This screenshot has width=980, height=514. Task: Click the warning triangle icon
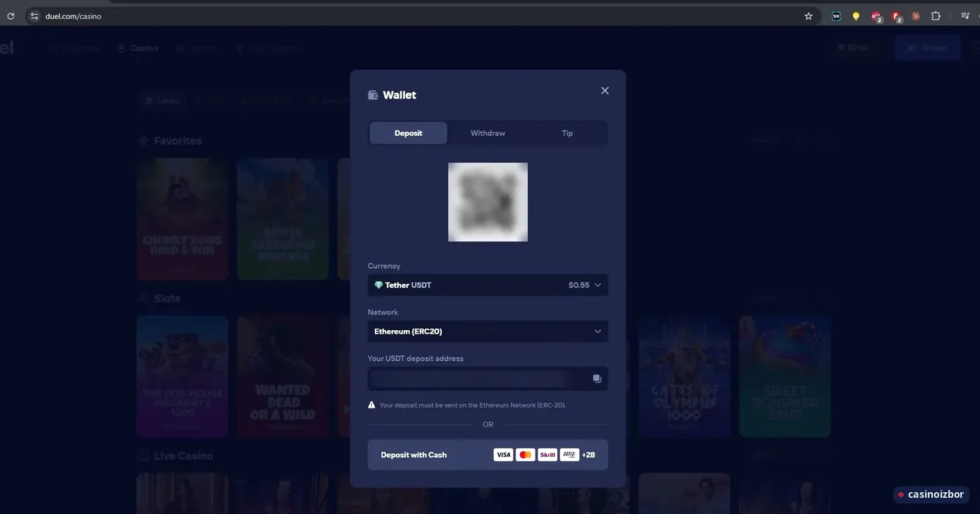click(x=371, y=405)
